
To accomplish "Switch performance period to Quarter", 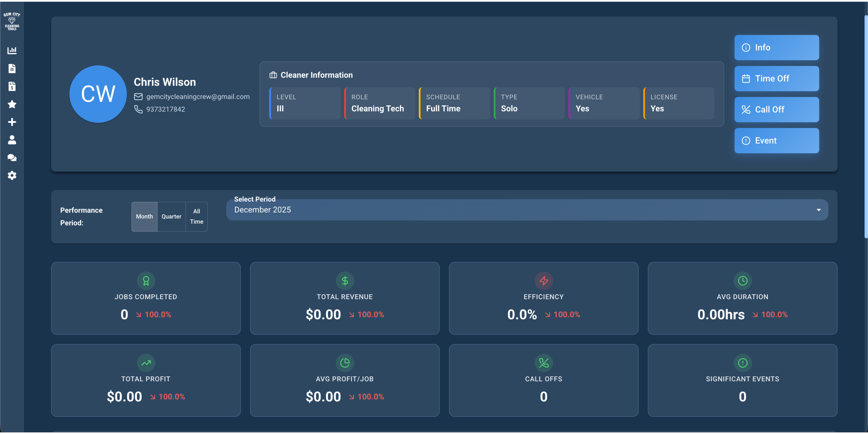I will pyautogui.click(x=171, y=217).
